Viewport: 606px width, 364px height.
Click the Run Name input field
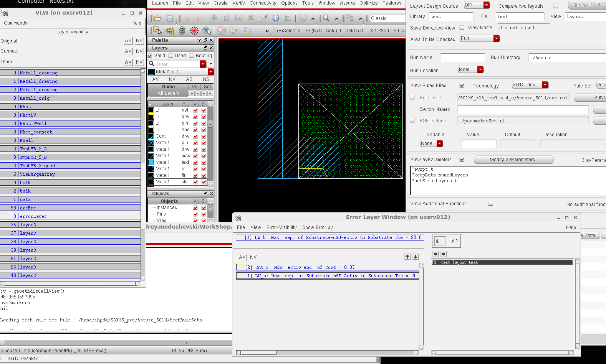click(462, 58)
